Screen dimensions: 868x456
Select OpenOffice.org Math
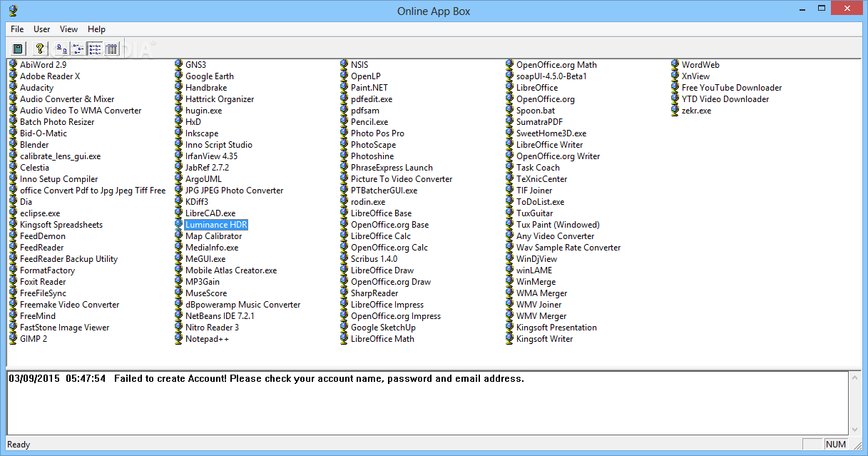[556, 65]
